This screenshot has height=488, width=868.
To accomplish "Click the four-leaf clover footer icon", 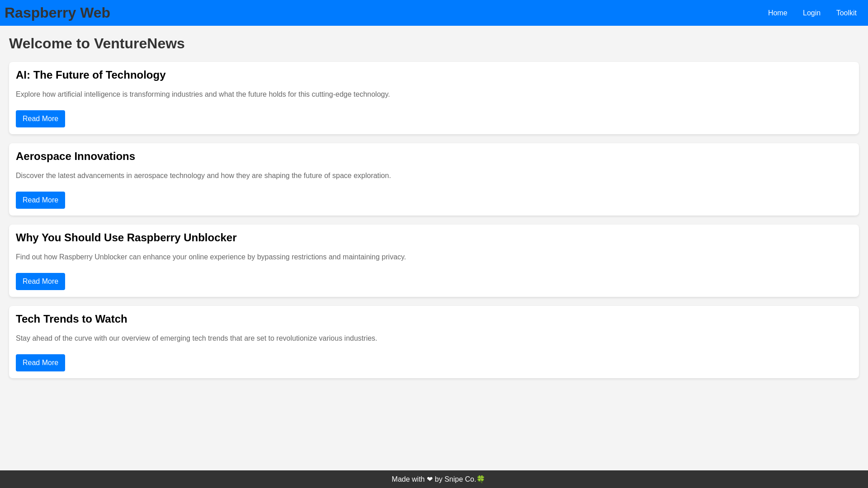I will (x=481, y=479).
